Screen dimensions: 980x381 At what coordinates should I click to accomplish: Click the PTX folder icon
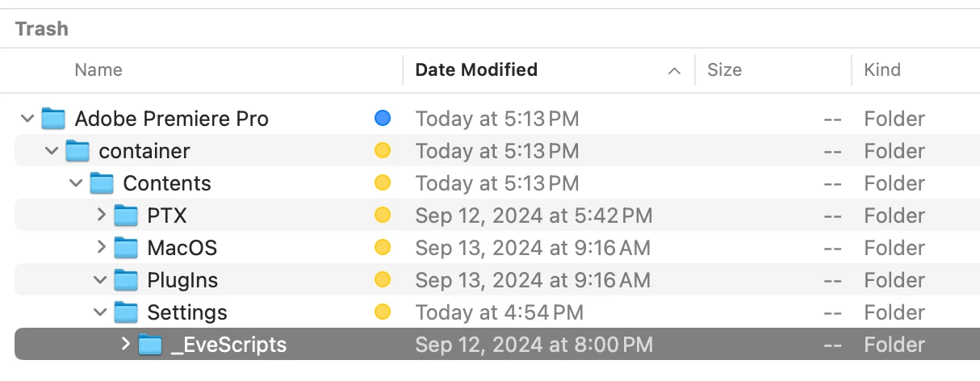pos(126,216)
